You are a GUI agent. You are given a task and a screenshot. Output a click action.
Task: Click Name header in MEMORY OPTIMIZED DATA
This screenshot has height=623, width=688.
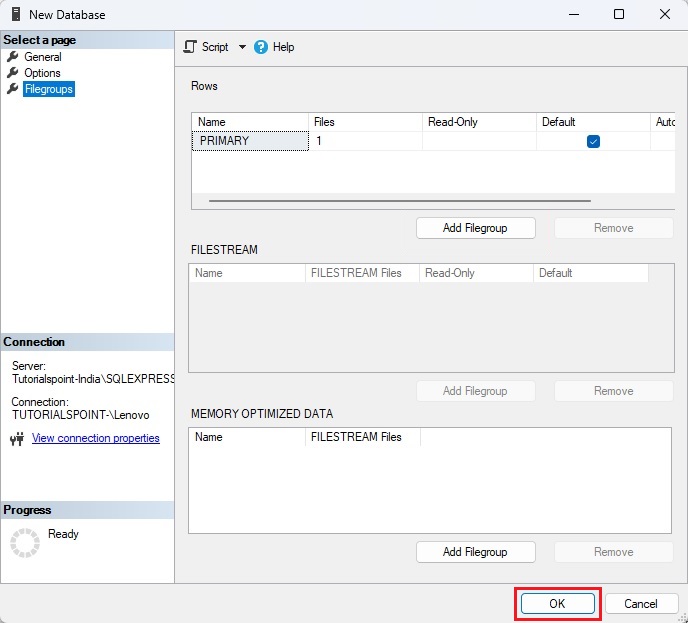tap(247, 437)
